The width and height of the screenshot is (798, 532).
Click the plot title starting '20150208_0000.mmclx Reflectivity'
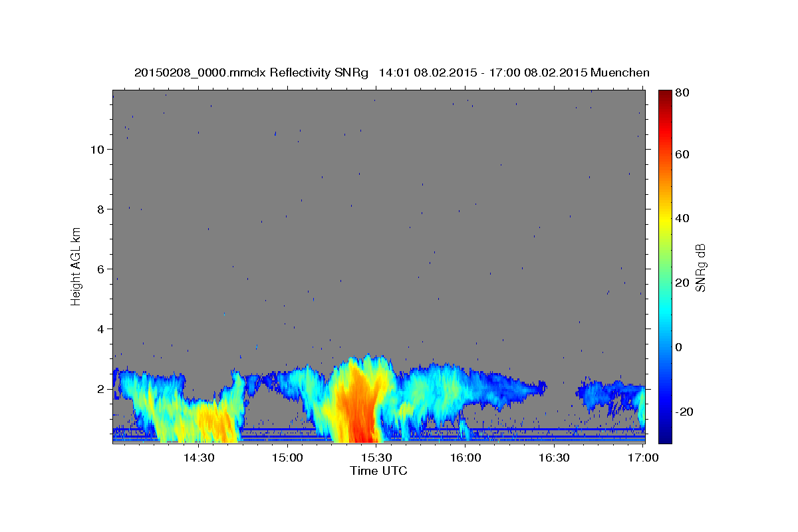tap(392, 72)
